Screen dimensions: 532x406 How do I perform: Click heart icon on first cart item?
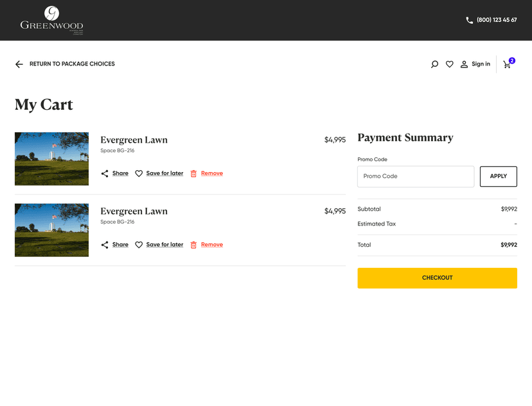139,173
